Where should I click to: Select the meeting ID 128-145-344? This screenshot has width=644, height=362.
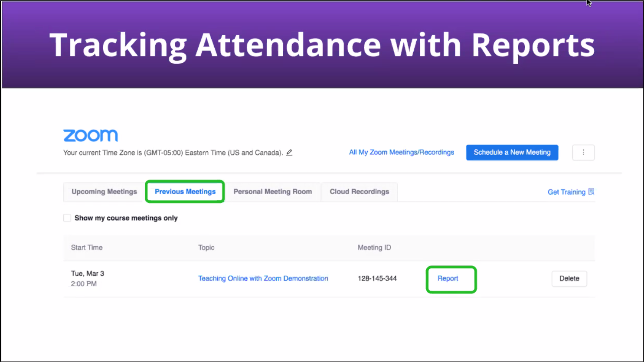tap(377, 278)
